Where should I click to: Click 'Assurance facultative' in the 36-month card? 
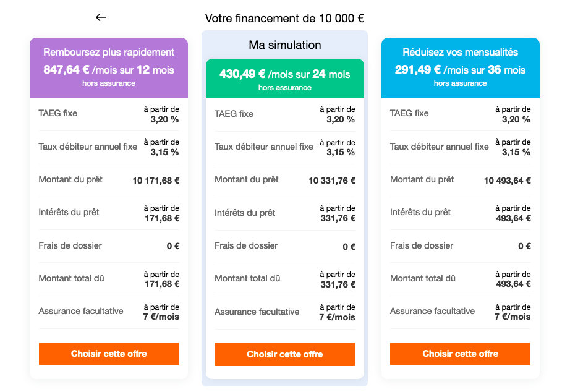tap(432, 311)
